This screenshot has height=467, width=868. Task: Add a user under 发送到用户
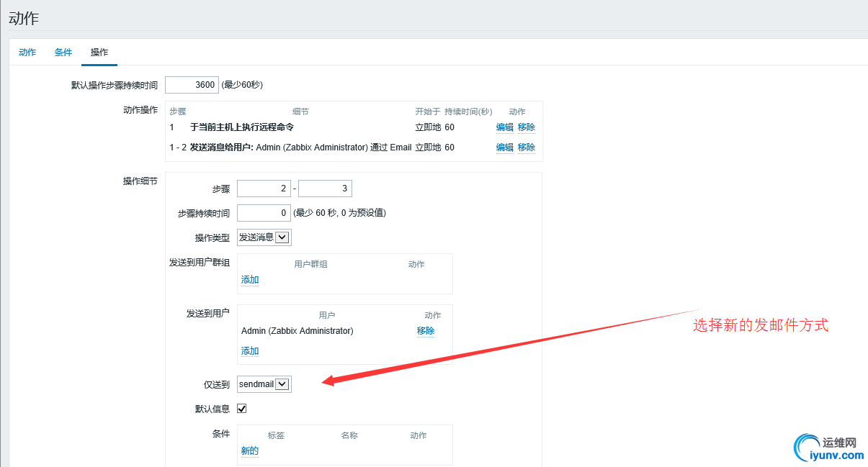250,351
